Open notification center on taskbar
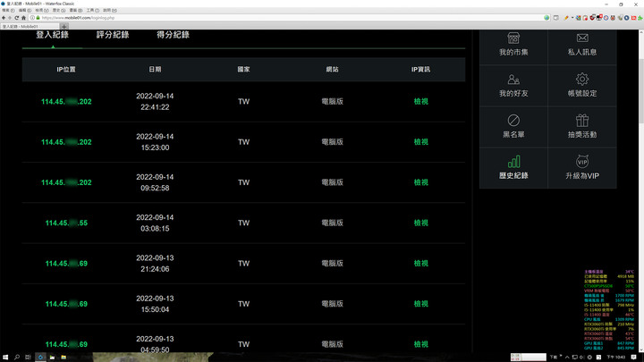Image resolution: width=644 pixels, height=362 pixels. click(x=634, y=357)
